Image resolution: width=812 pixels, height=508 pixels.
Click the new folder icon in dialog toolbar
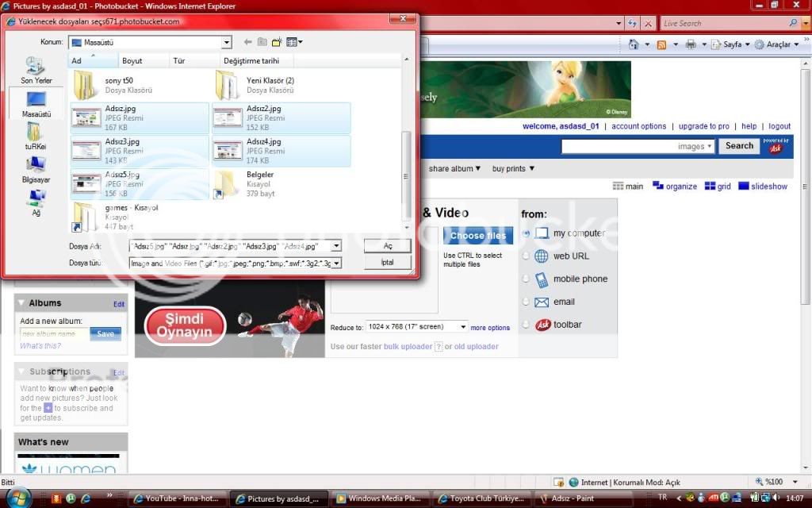pyautogui.click(x=277, y=42)
